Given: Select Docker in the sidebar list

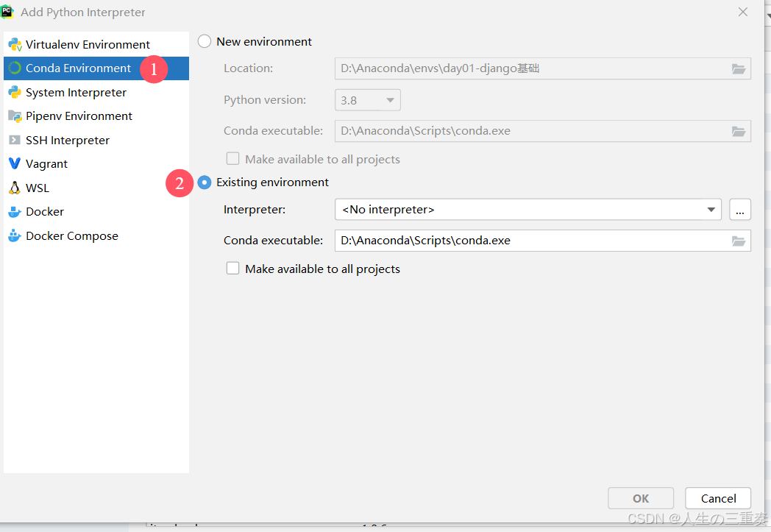Looking at the screenshot, I should click(x=96, y=211).
